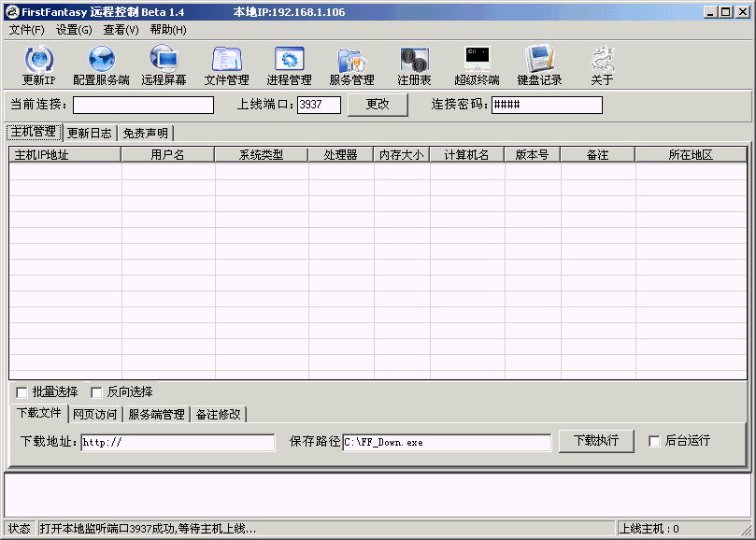Select the 远程屏幕 remote screen icon
This screenshot has width=756, height=540.
[164, 63]
